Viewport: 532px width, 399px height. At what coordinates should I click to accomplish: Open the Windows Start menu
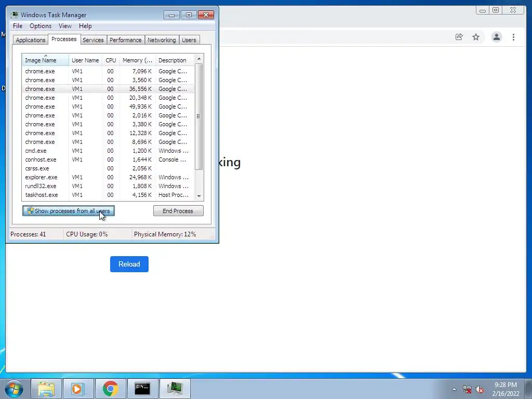pos(14,389)
